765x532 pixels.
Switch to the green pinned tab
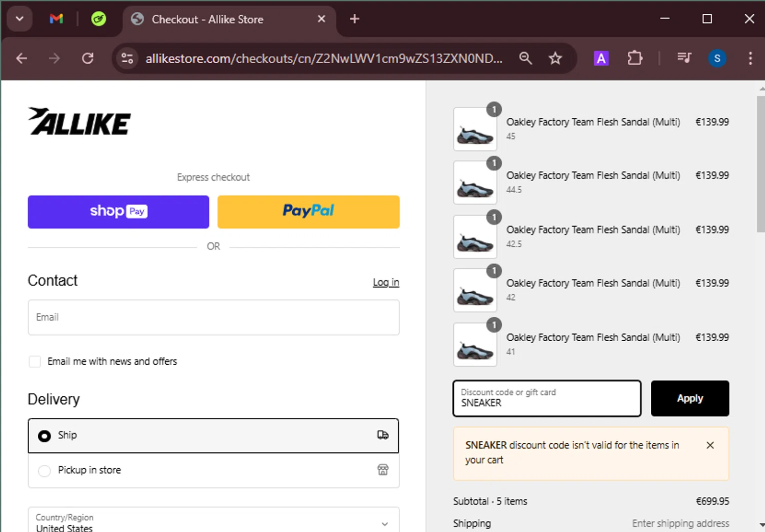[x=98, y=19]
